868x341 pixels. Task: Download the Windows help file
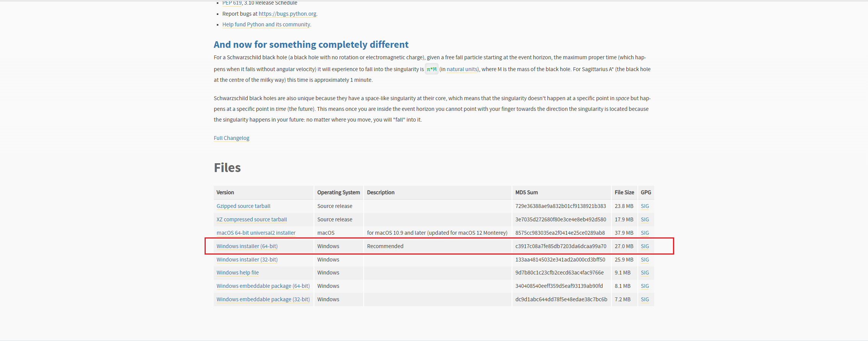coord(237,273)
